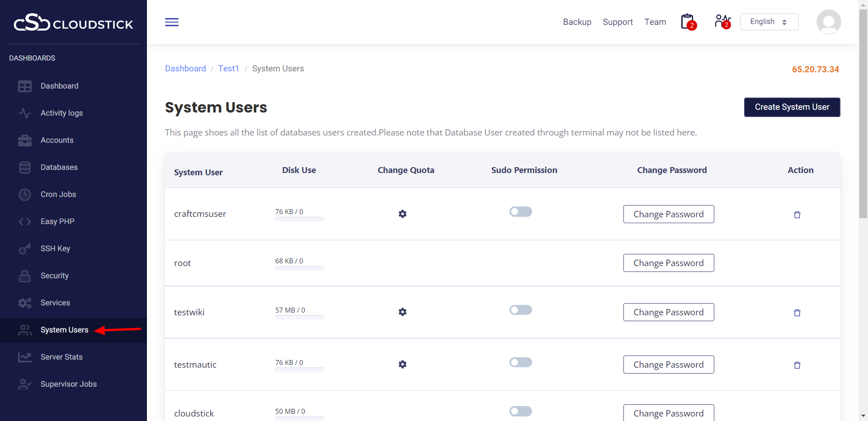
Task: Open the user activity notifications icon
Action: [722, 22]
